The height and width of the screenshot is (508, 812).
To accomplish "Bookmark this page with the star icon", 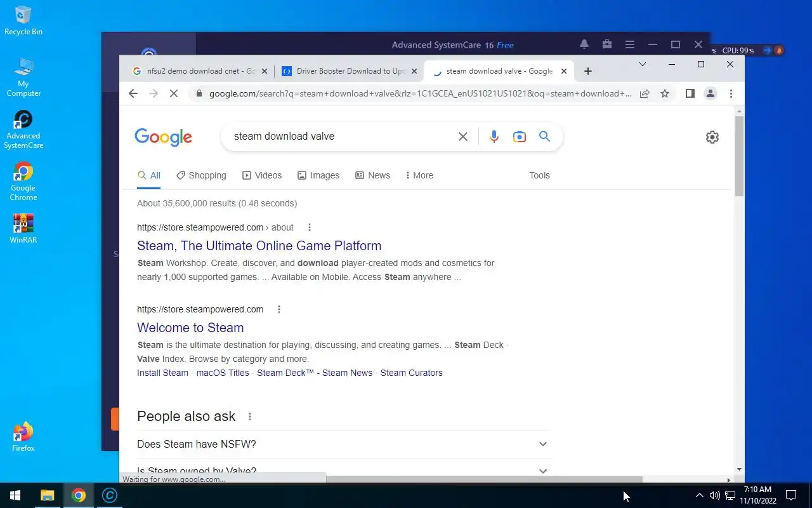I will tap(665, 93).
